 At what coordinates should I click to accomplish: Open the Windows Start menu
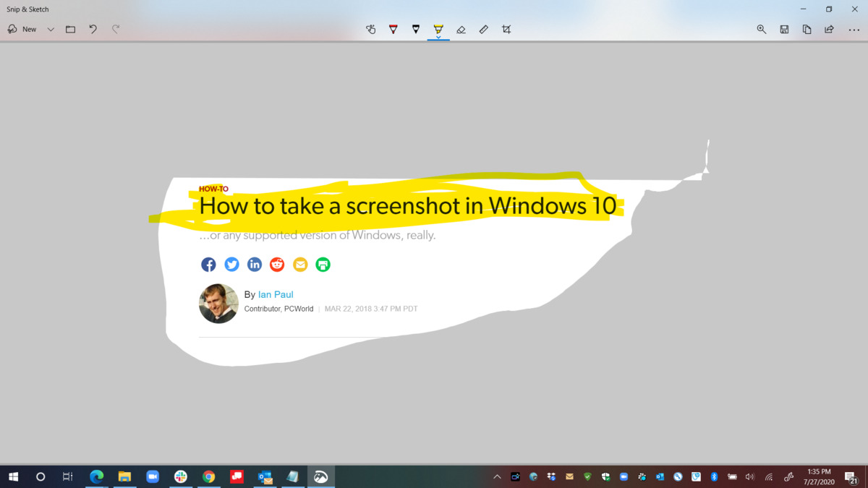14,476
